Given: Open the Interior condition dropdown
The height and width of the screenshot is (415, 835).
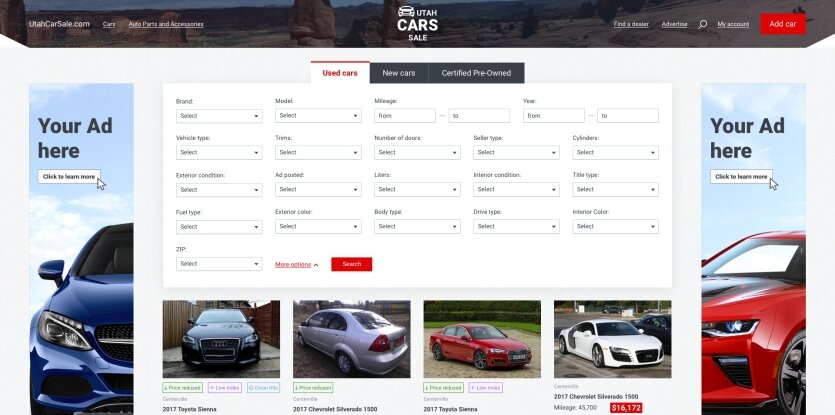Looking at the screenshot, I should tap(516, 189).
